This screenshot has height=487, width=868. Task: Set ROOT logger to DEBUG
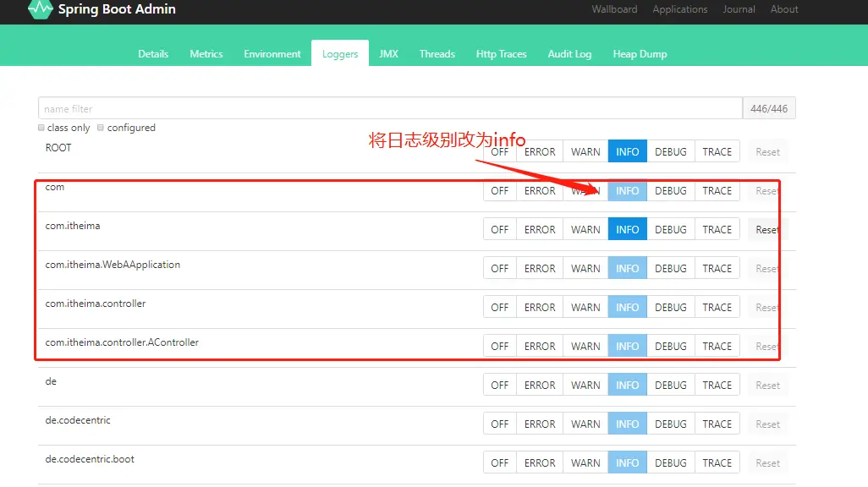(x=670, y=151)
